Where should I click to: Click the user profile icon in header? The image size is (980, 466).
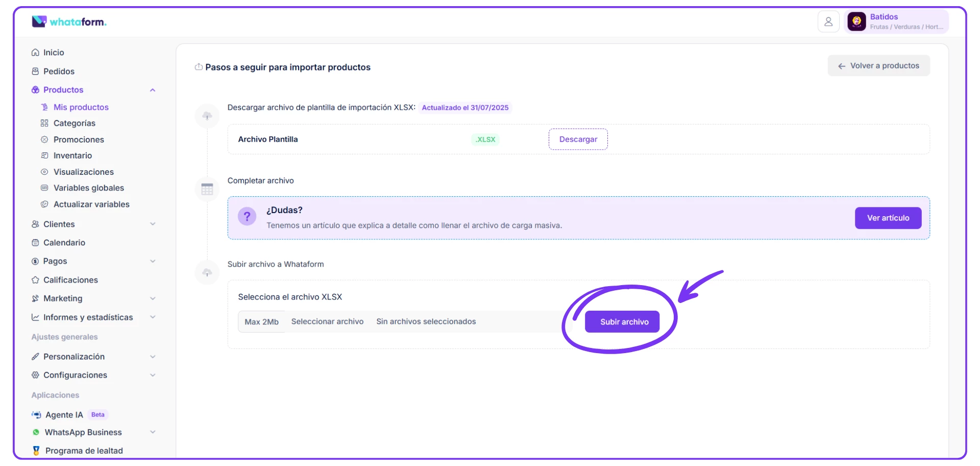point(828,22)
